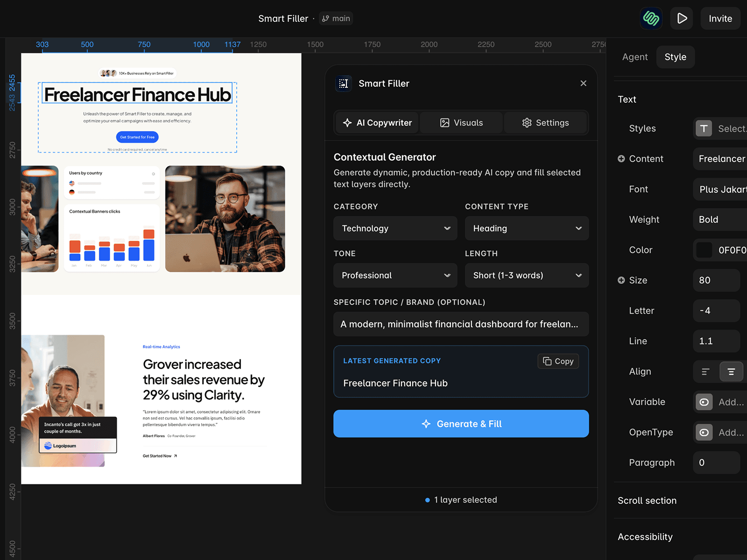Click the text Styles T icon

point(704,128)
